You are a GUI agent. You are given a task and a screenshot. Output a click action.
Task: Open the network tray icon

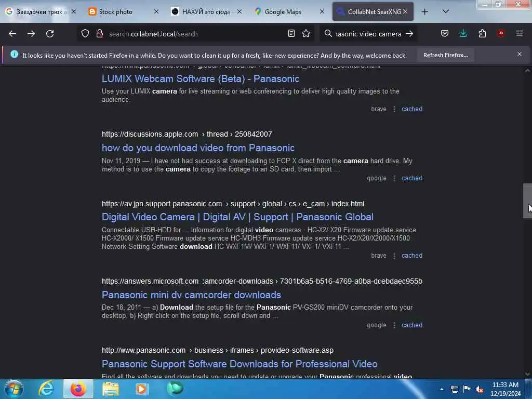454,389
